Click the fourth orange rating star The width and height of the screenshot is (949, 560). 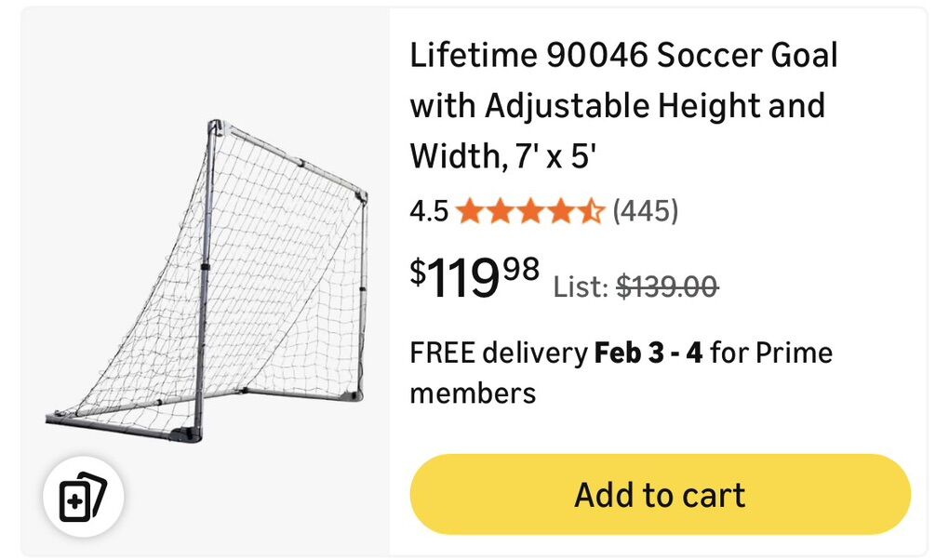click(x=561, y=212)
